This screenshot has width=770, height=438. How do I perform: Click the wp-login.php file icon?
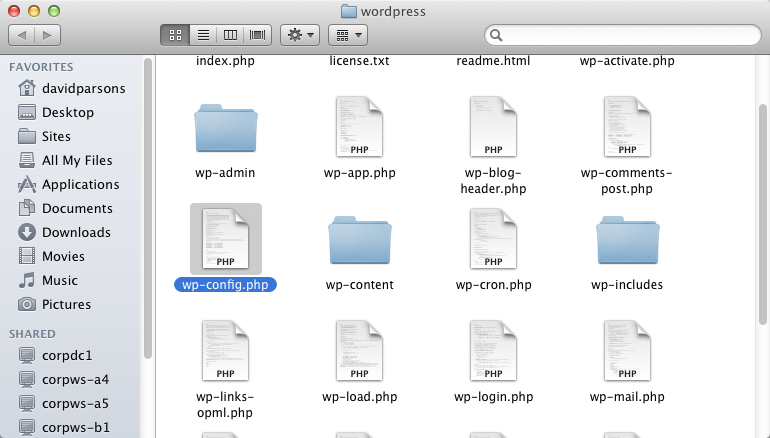tap(493, 351)
